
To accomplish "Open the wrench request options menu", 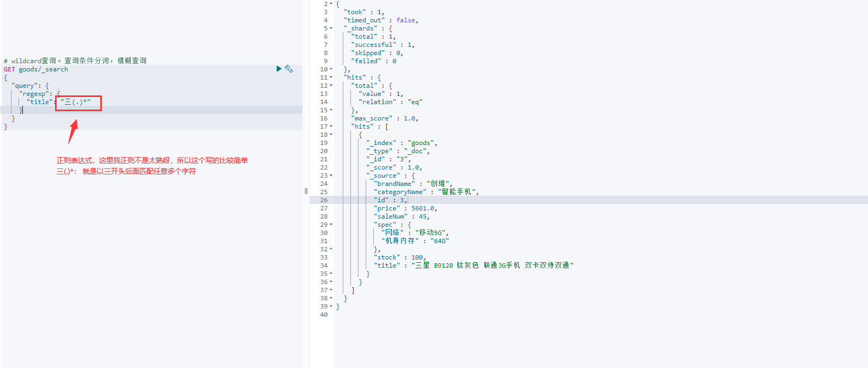I will click(x=289, y=69).
